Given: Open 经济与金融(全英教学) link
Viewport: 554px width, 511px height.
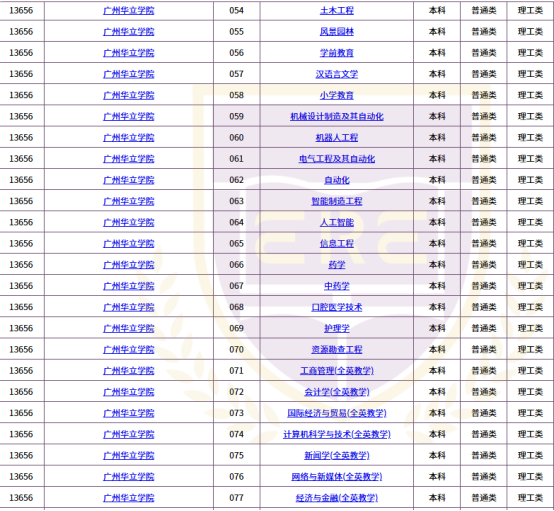Looking at the screenshot, I should pos(336,498).
